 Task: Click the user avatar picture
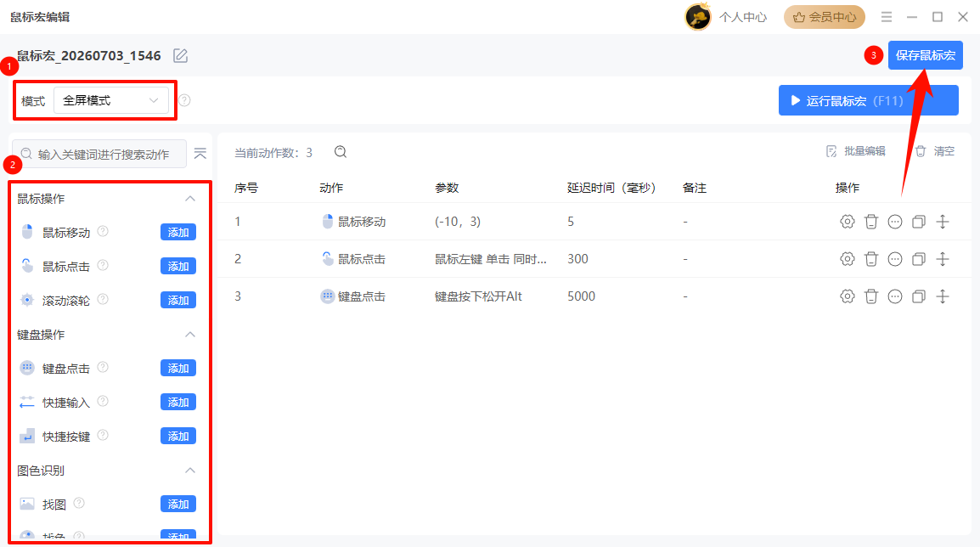[697, 17]
